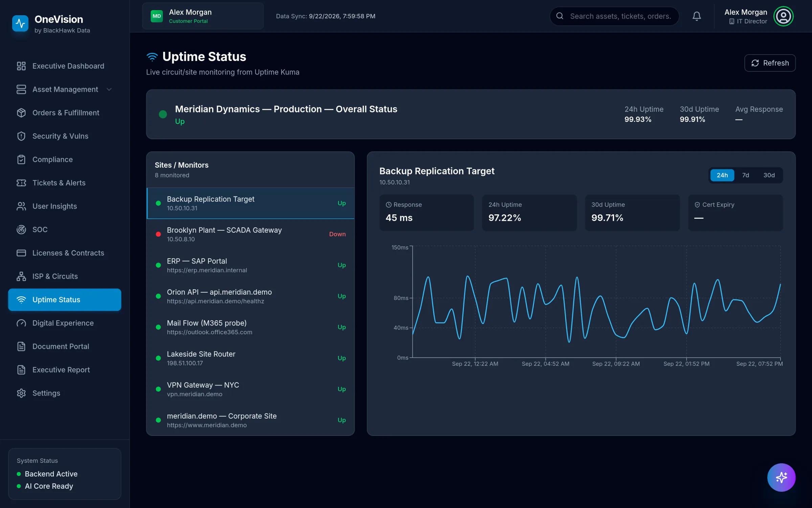812x508 pixels.
Task: Click the 24h Uptime 99.93% value
Action: pyautogui.click(x=637, y=120)
